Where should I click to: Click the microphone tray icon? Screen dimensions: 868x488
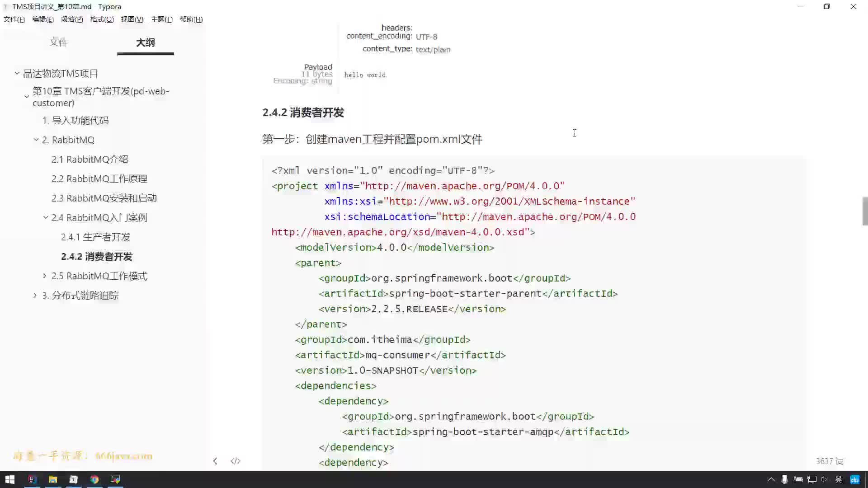(784, 479)
